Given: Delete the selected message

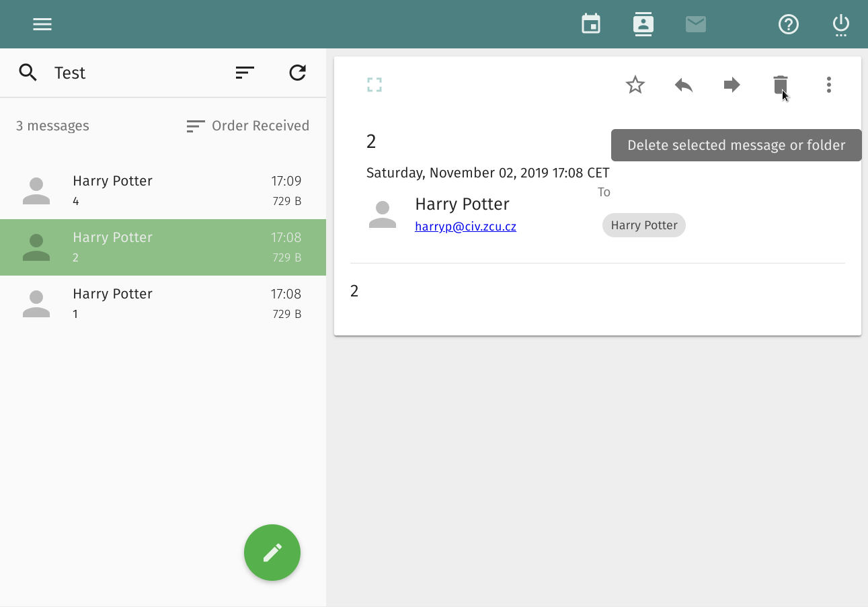Looking at the screenshot, I should click(x=780, y=85).
